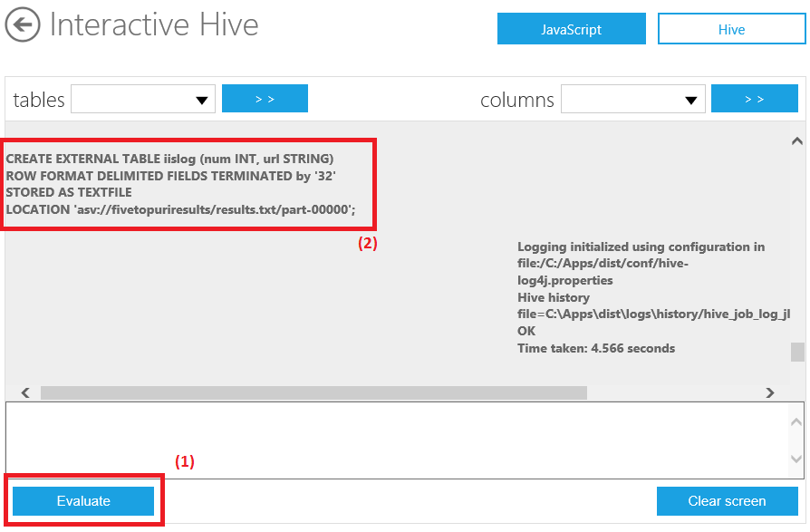Click the Interactive Hive page title
Image resolution: width=810 pixels, height=532 pixels.
[x=154, y=25]
